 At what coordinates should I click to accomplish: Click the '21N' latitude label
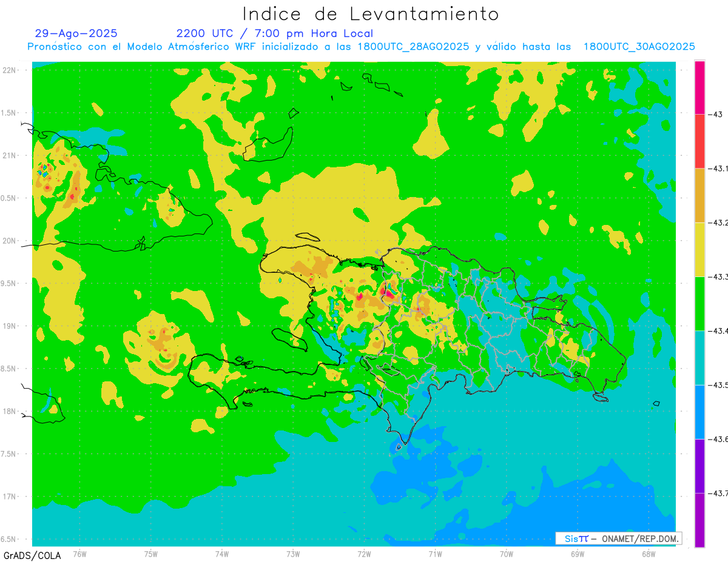tap(10, 155)
